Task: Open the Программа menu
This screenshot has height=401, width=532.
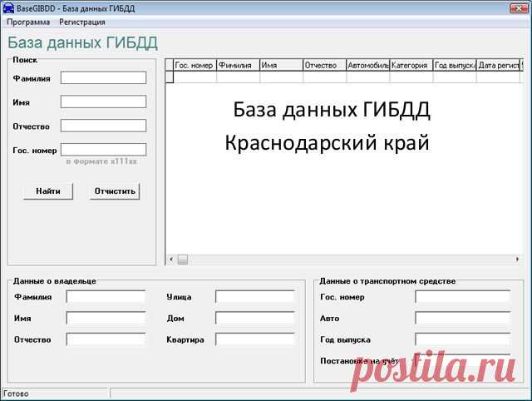Action: coord(28,22)
